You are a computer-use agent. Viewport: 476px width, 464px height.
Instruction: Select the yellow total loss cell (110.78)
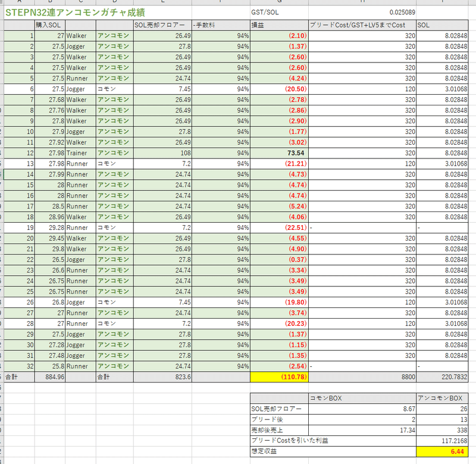(x=279, y=377)
